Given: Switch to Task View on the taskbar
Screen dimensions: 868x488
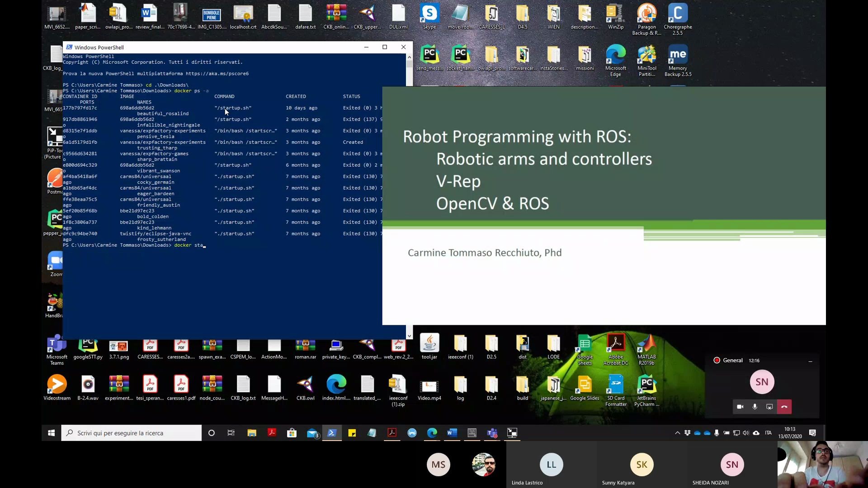Looking at the screenshot, I should [231, 432].
